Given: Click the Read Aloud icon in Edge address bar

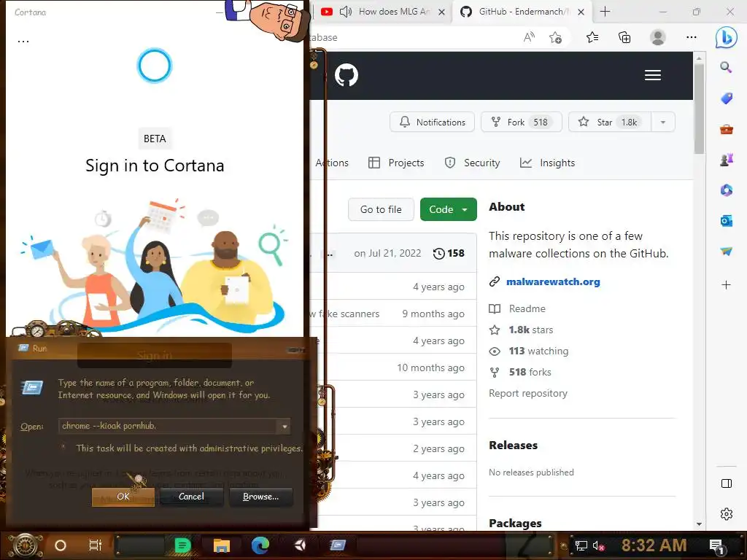Looking at the screenshot, I should tap(529, 37).
